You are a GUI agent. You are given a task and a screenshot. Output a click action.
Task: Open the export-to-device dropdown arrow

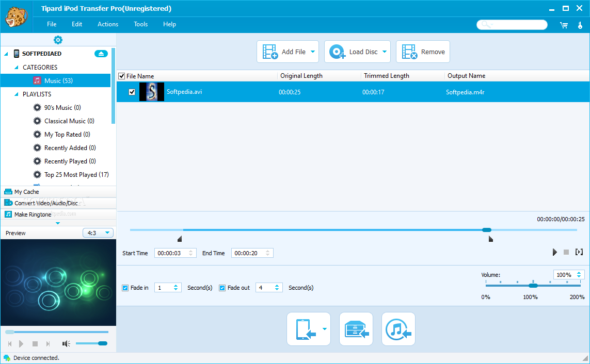click(x=325, y=329)
